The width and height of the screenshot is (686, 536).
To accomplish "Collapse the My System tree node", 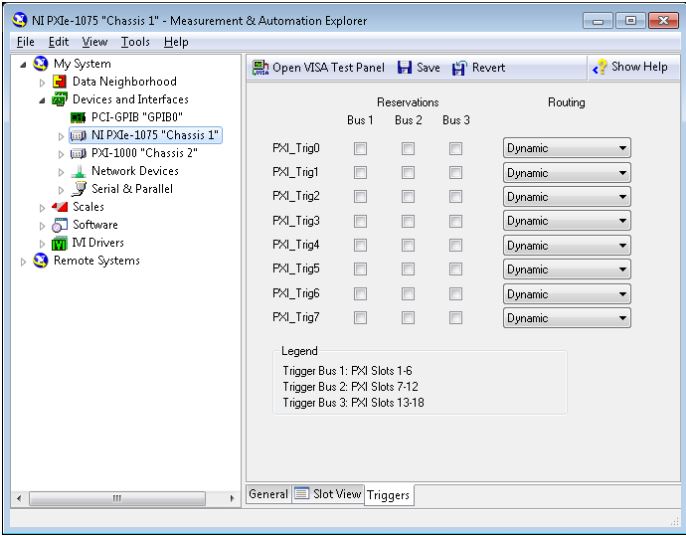I will [x=23, y=65].
